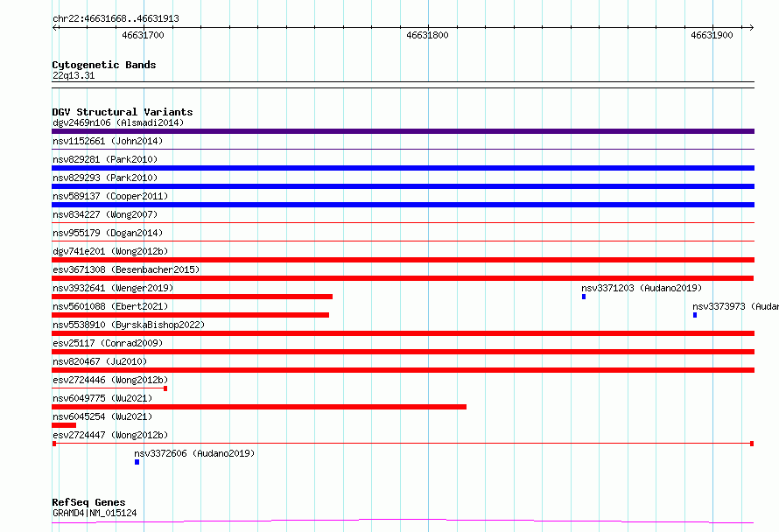Open nsv589137 (Cooper2011) variant label

[x=110, y=196]
